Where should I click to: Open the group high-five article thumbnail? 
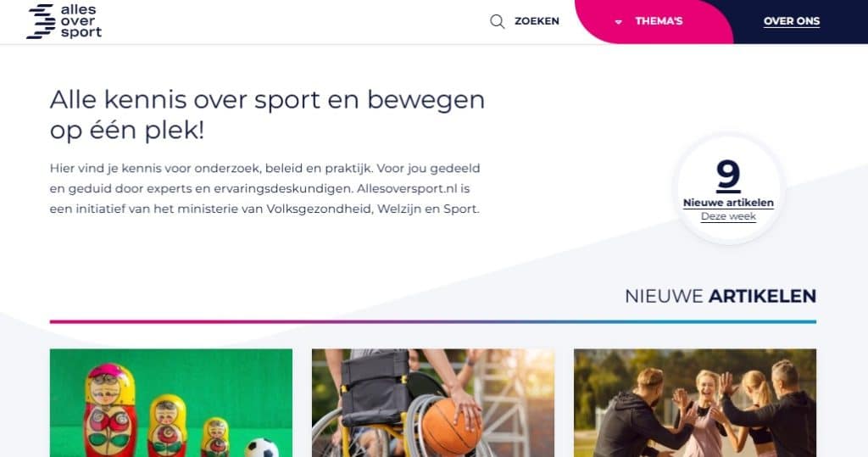click(x=695, y=403)
